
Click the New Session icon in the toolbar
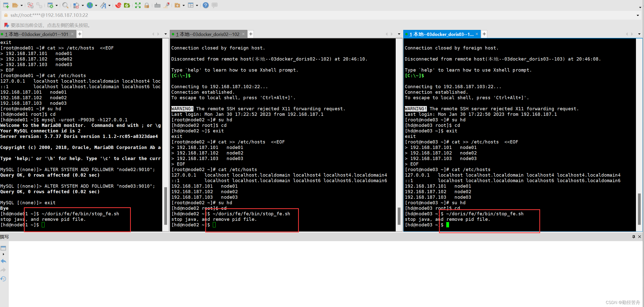tap(6, 5)
